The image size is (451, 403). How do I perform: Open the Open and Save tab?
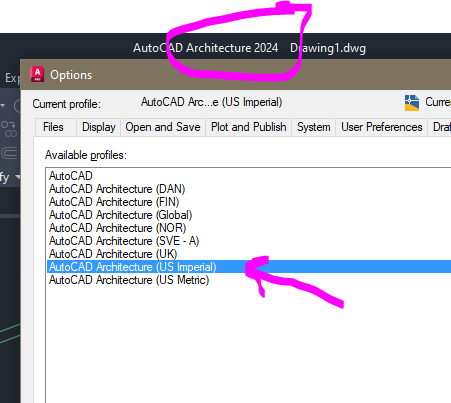coord(163,127)
